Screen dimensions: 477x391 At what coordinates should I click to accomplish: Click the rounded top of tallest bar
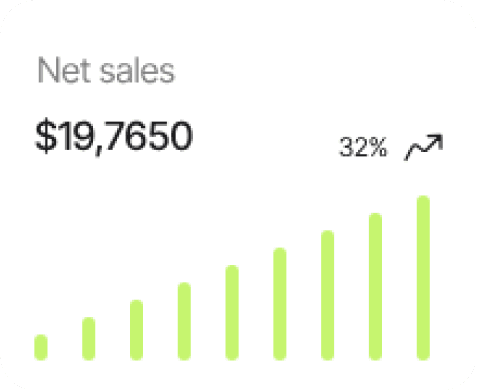click(x=423, y=201)
